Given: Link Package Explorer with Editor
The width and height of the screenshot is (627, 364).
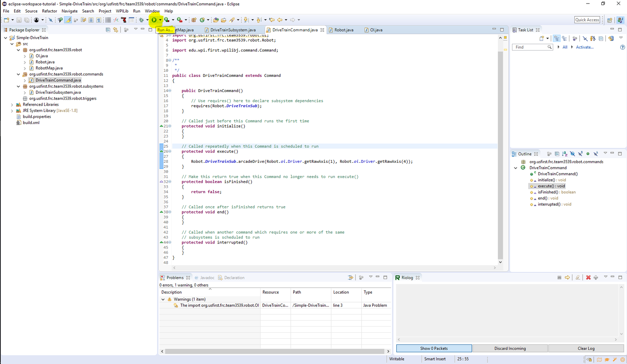Looking at the screenshot, I should click(x=116, y=30).
